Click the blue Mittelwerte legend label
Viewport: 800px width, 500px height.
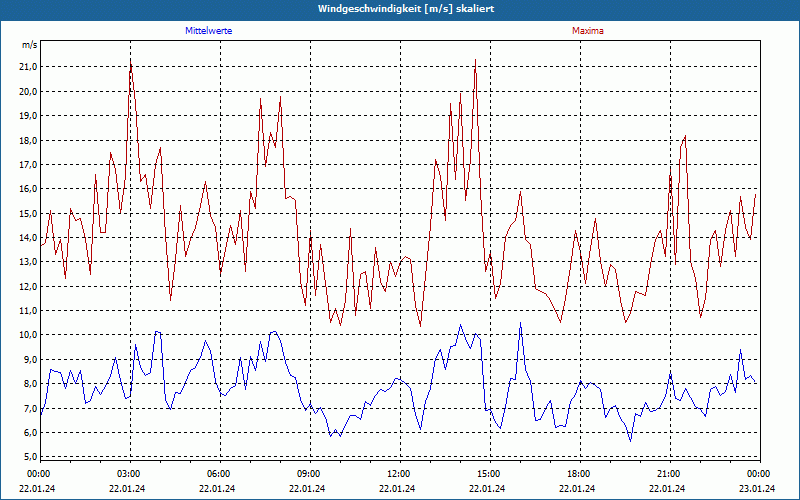(209, 31)
